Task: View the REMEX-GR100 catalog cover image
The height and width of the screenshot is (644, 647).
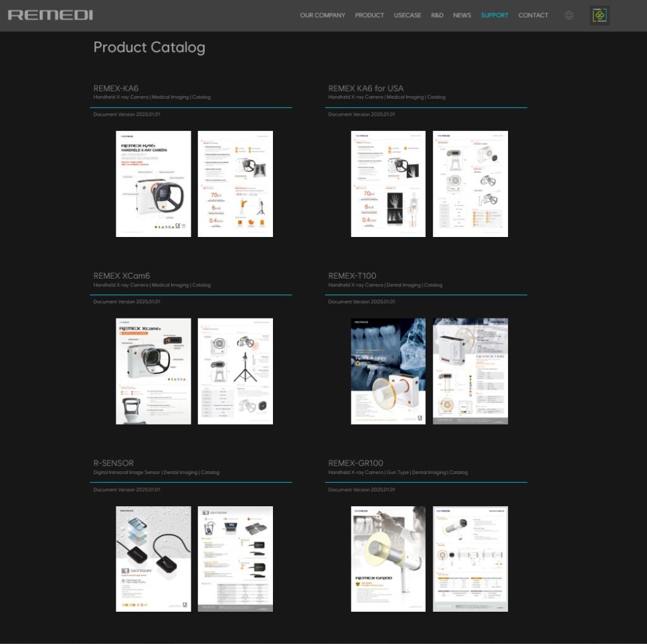Action: [x=388, y=558]
